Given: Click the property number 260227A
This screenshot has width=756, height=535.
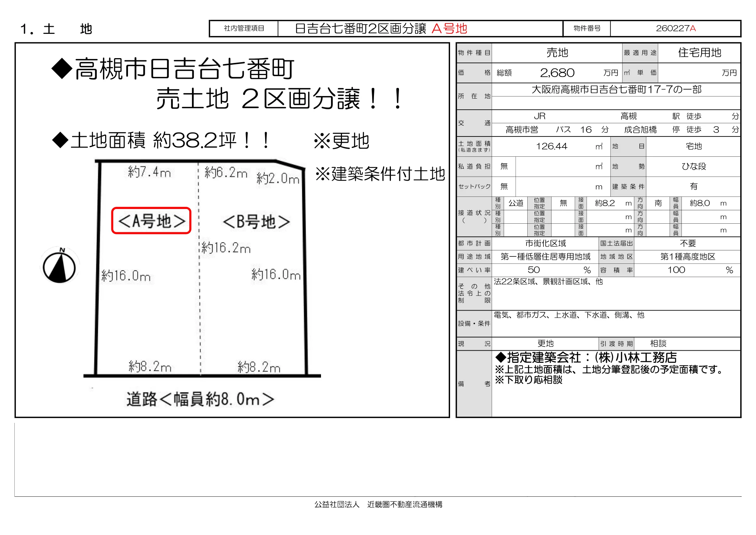Looking at the screenshot, I should point(676,28).
